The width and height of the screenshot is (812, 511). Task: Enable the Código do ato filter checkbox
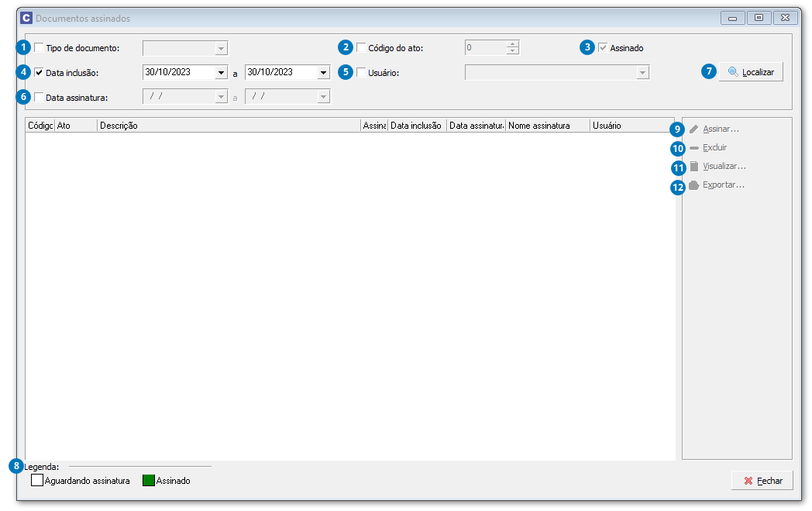361,47
